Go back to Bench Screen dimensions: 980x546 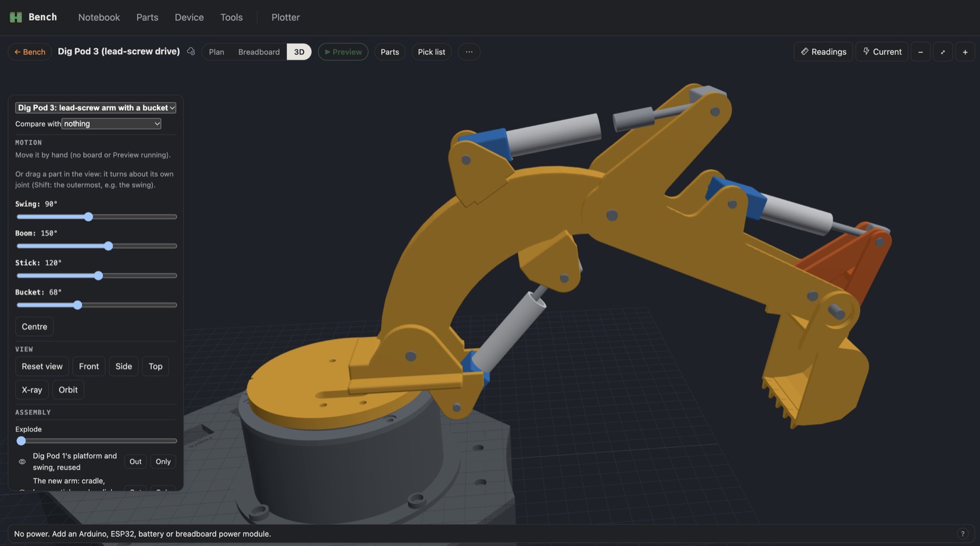click(x=29, y=52)
